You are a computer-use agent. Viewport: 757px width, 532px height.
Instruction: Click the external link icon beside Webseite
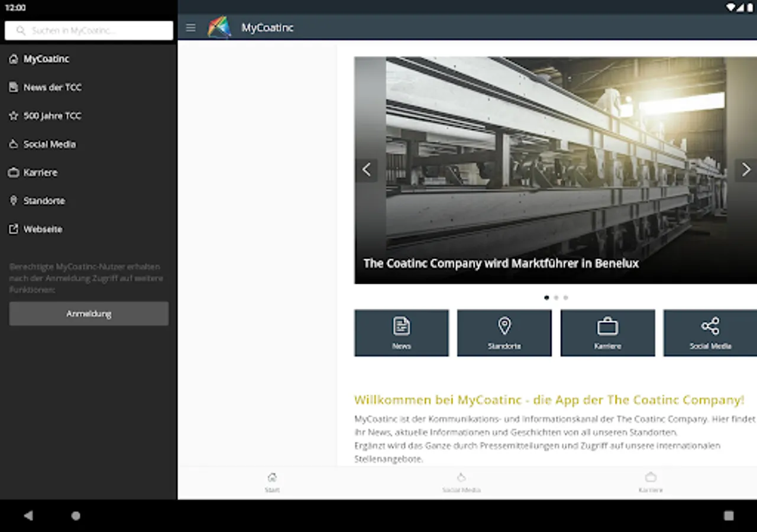[x=14, y=229]
